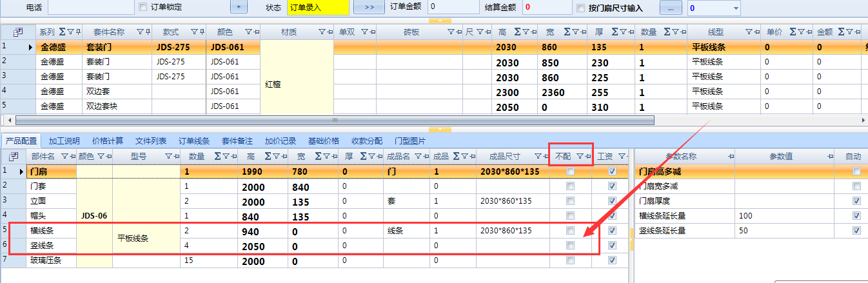Click the sum icon in the 系列 column header
Screen dimensions: 868x283
63,32
